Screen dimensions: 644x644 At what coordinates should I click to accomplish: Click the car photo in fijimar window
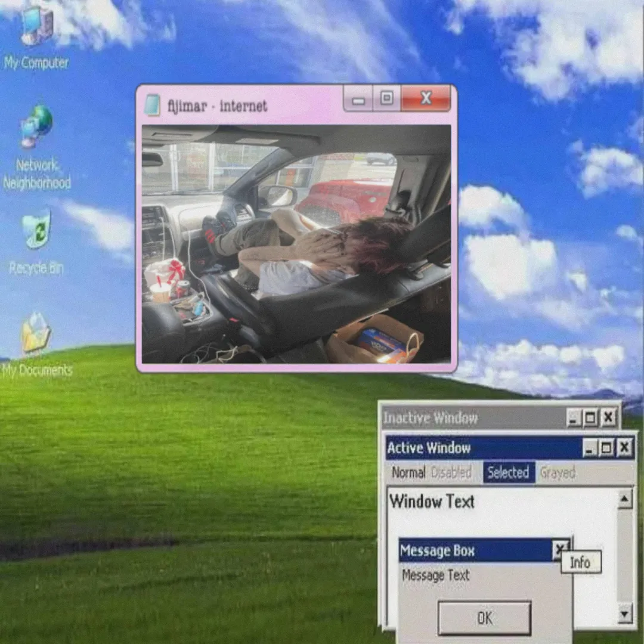click(296, 244)
